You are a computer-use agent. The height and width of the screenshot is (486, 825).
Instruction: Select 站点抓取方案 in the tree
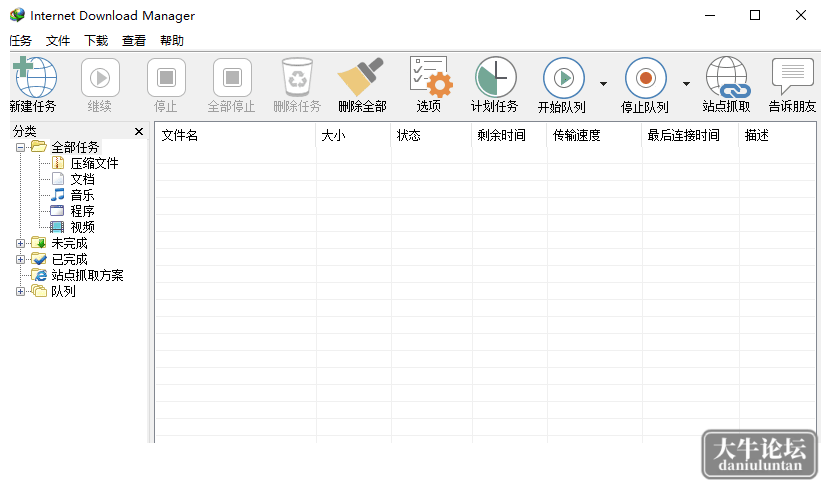point(87,275)
